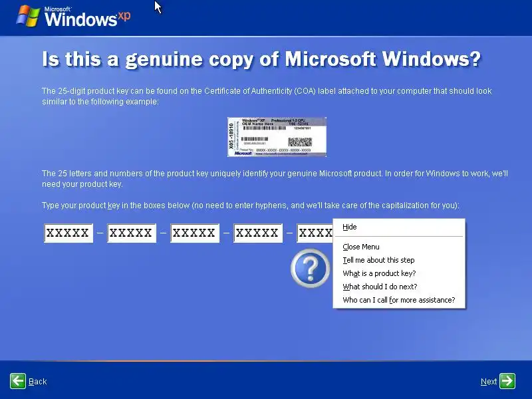Viewport: 532px width, 399px height.
Task: Click the Windows XP flag logo
Action: click(x=28, y=15)
